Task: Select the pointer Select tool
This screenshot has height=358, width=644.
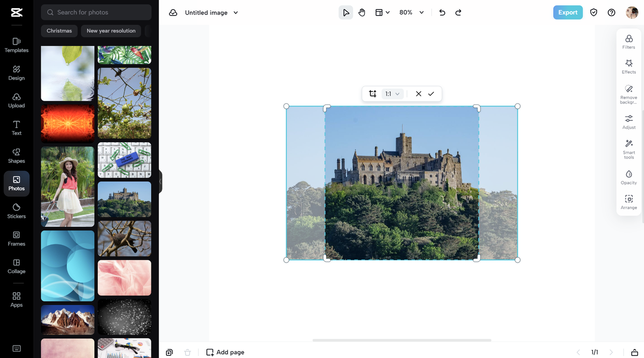Action: pos(346,13)
